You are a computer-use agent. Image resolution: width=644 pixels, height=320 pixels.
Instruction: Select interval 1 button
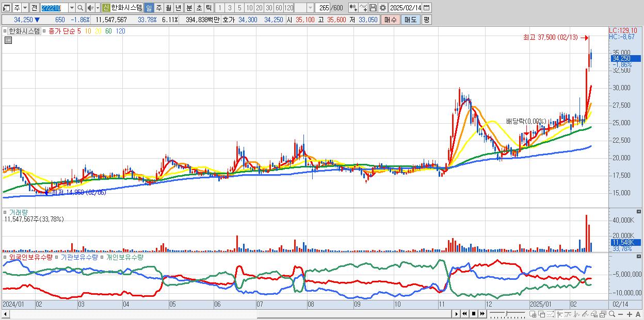coord(219,8)
